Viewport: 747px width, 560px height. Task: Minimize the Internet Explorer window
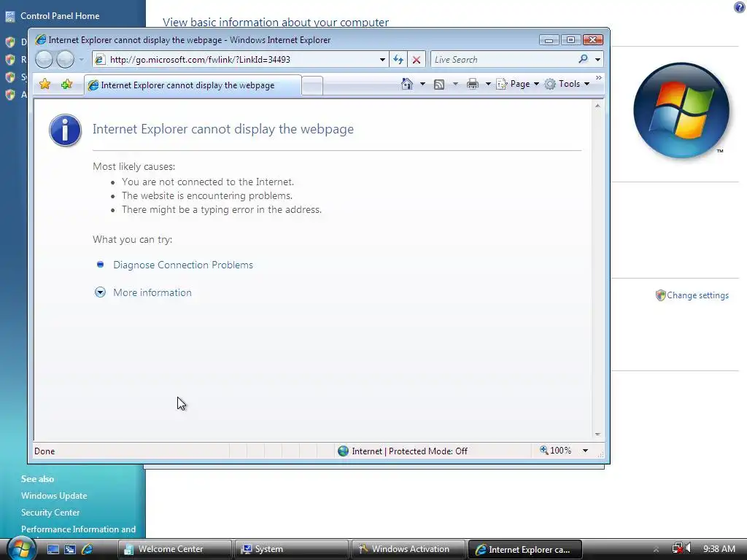pyautogui.click(x=549, y=40)
